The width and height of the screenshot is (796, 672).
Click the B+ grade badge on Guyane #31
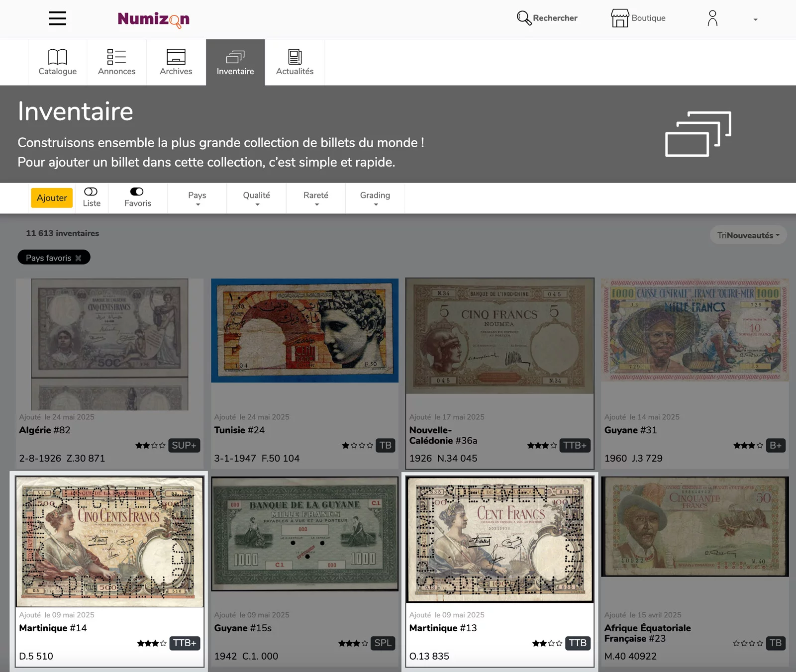click(776, 446)
